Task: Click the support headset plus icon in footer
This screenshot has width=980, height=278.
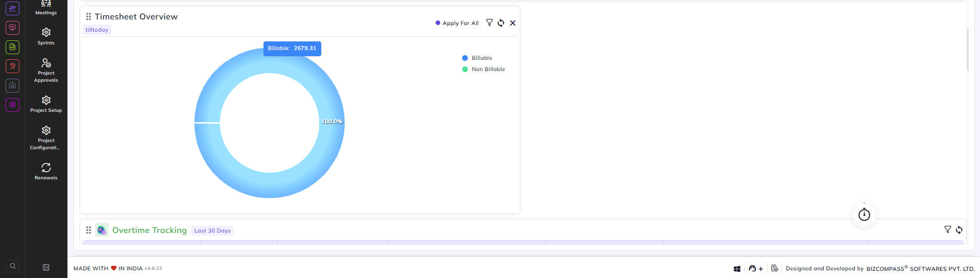Action: click(x=756, y=268)
